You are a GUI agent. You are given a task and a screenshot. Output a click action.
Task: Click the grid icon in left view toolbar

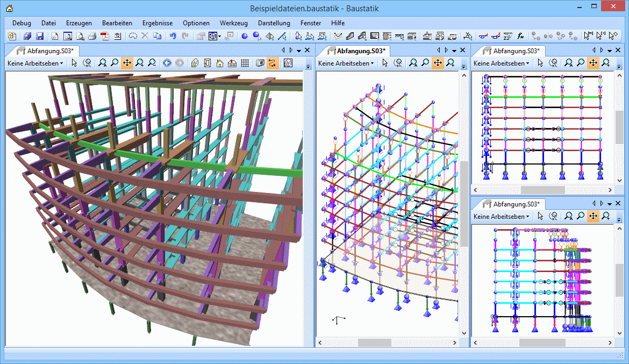point(245,63)
